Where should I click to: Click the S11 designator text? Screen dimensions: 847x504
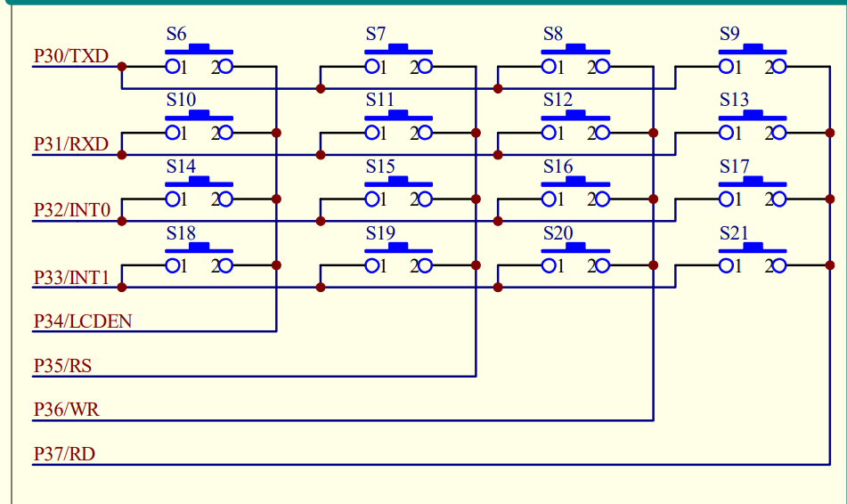coord(379,100)
